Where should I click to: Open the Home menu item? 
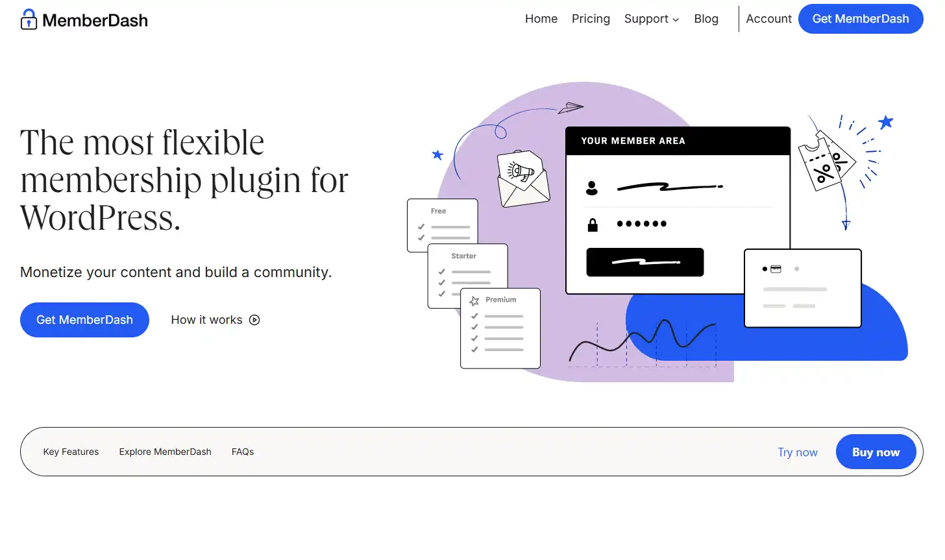click(x=541, y=19)
